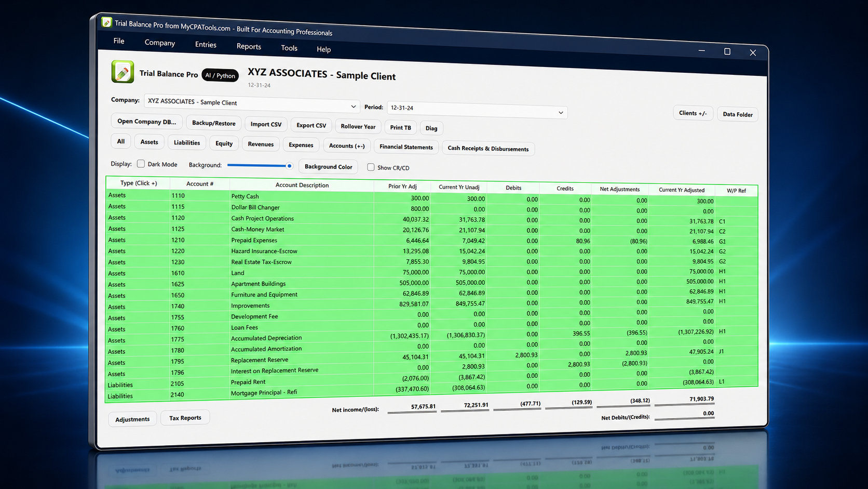Select Cash Project Operations row

pyautogui.click(x=431, y=219)
